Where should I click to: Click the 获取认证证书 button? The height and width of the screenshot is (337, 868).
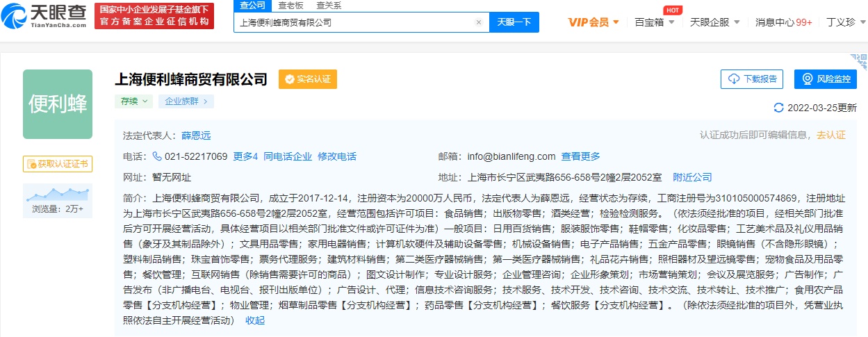point(58,164)
